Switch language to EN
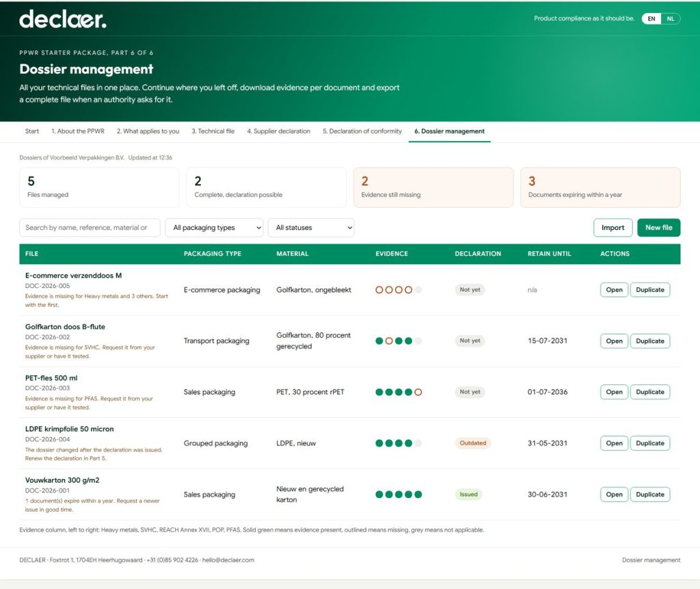This screenshot has height=589, width=700. pos(651,18)
